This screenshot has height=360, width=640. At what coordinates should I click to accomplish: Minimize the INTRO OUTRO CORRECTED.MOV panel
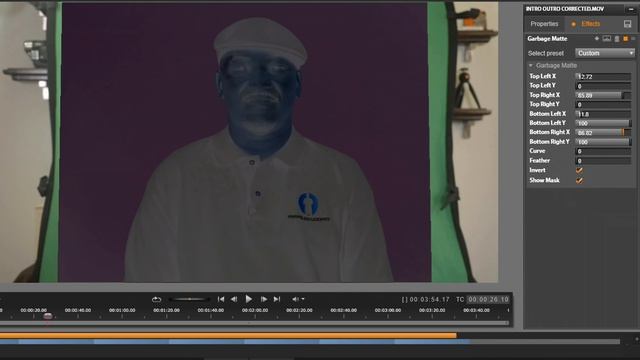click(x=631, y=9)
